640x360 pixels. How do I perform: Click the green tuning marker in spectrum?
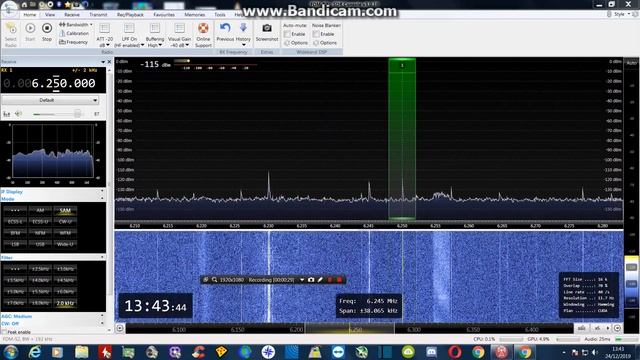(x=402, y=139)
